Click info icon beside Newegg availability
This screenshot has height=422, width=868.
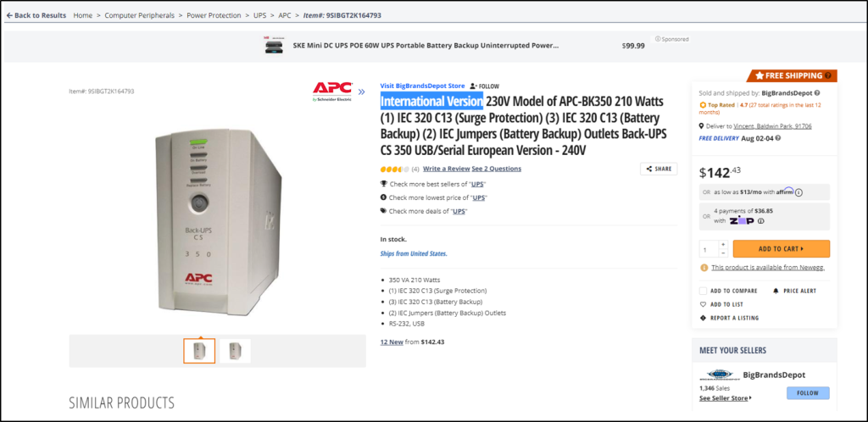704,268
